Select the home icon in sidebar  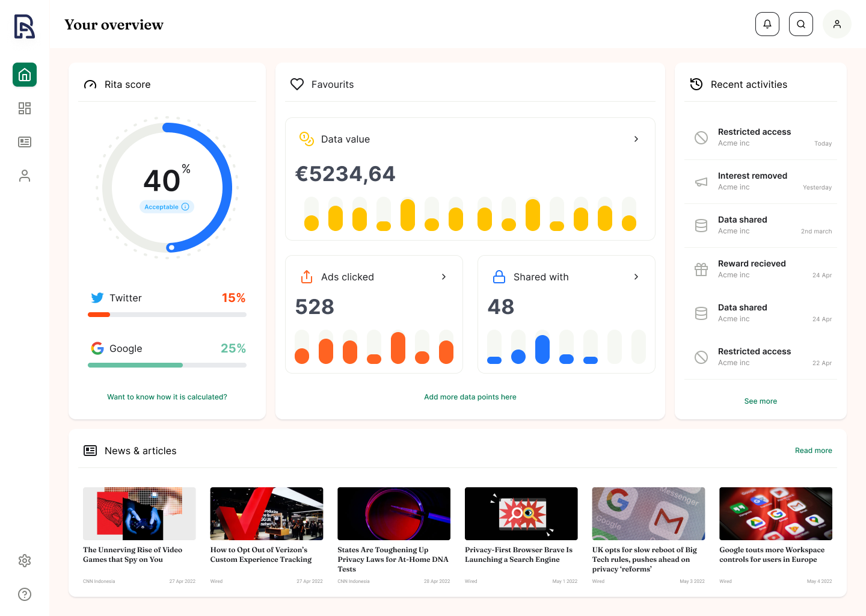[25, 75]
